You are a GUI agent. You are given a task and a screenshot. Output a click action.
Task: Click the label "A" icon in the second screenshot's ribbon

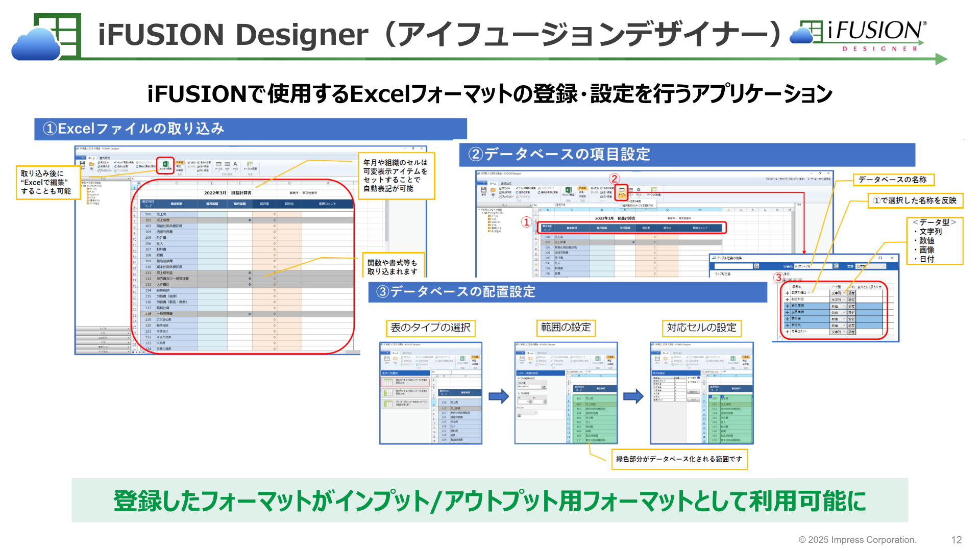click(x=639, y=192)
